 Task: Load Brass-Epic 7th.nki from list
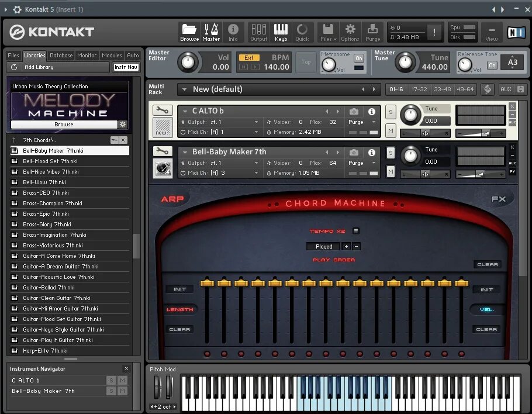70,214
